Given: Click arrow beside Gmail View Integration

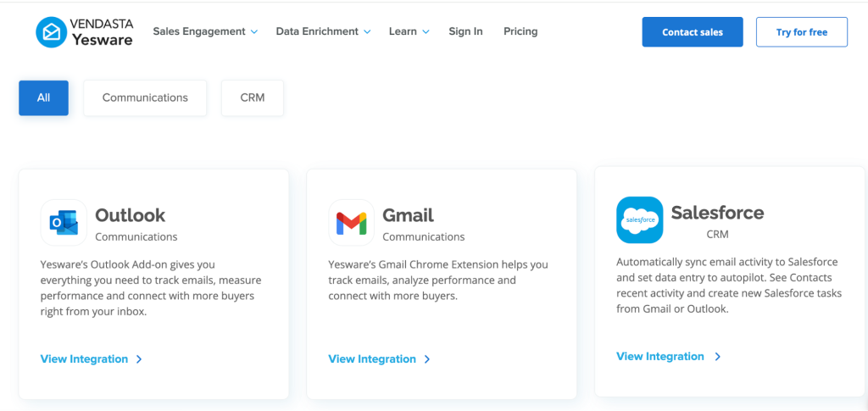Looking at the screenshot, I should click(427, 359).
